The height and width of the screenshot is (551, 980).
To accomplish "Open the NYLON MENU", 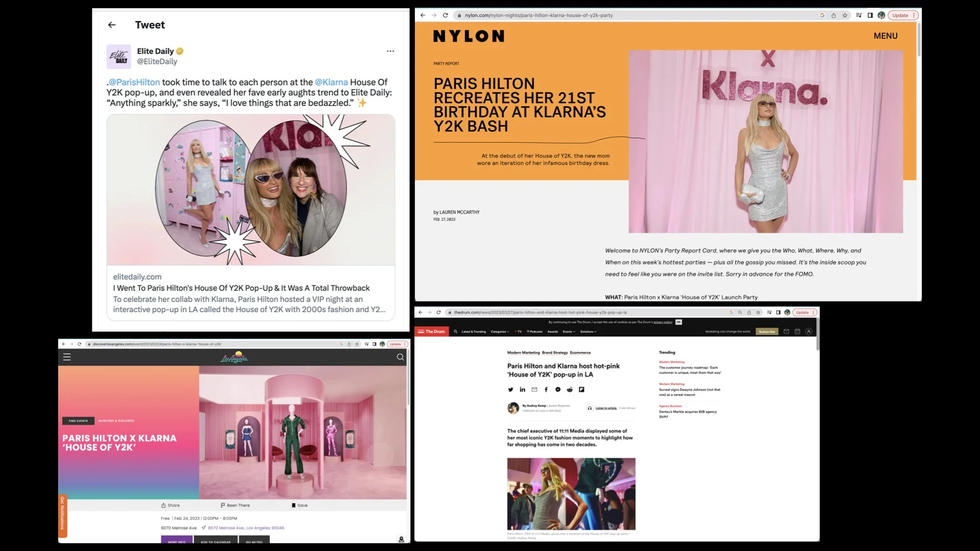I will coord(885,36).
